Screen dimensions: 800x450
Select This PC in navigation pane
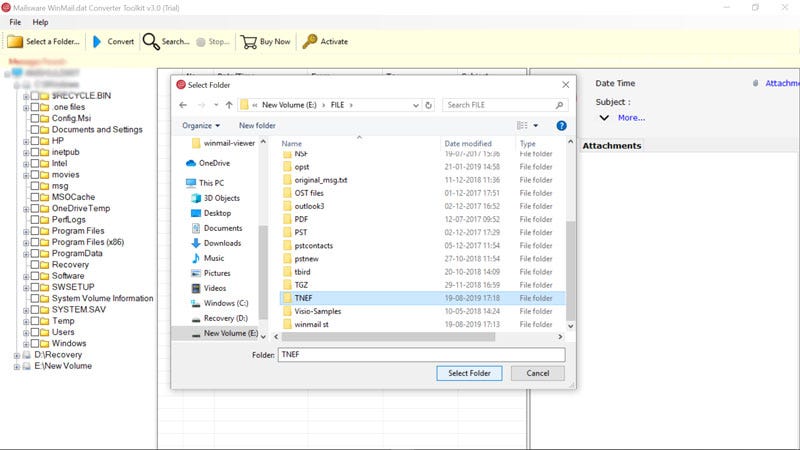coord(211,183)
